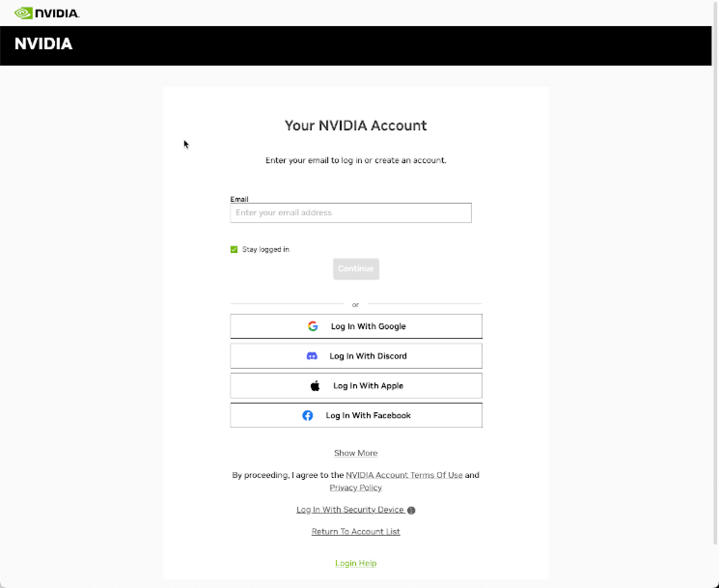Open the NVIDIA Account Terms Of Use link
The image size is (719, 588).
point(404,475)
